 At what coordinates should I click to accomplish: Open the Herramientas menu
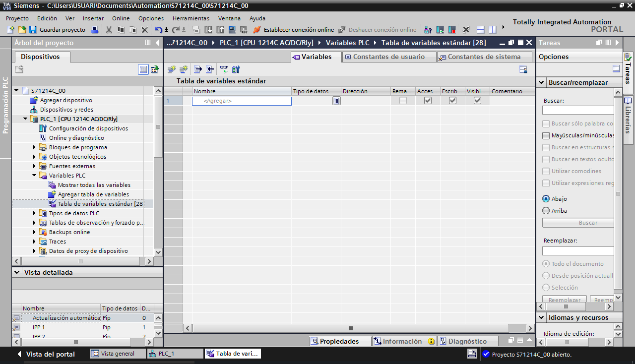pyautogui.click(x=190, y=18)
